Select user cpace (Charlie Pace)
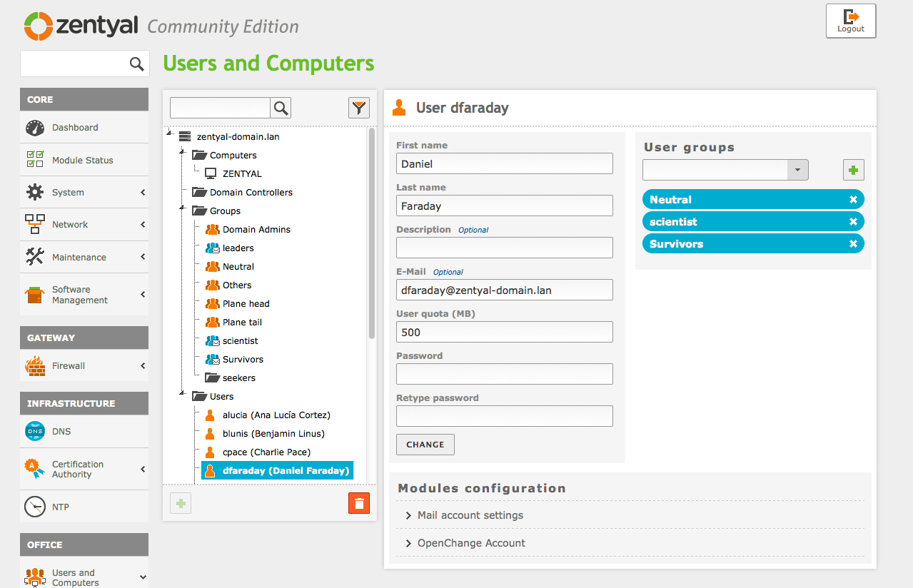Screen dimensions: 913x588 point(266,452)
